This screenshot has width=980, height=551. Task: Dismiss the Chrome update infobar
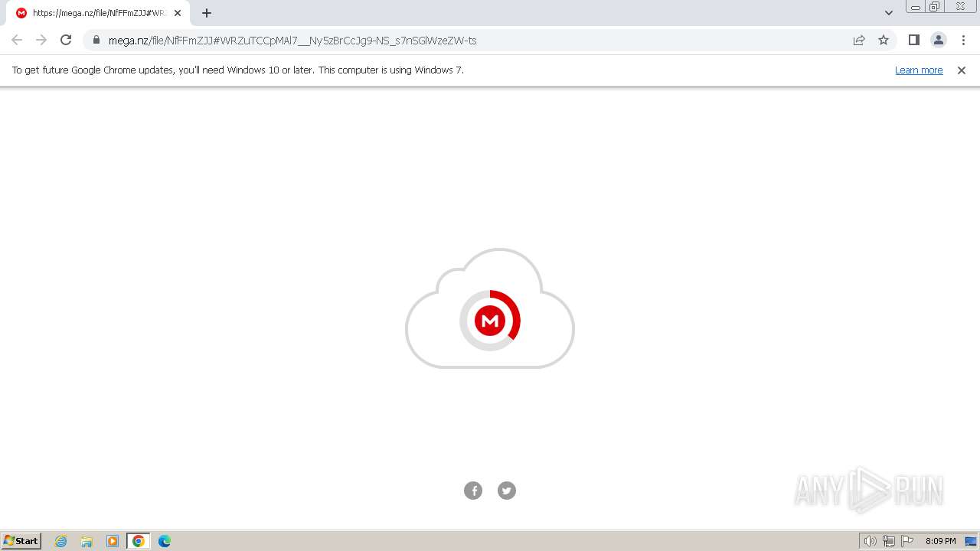pos(962,70)
